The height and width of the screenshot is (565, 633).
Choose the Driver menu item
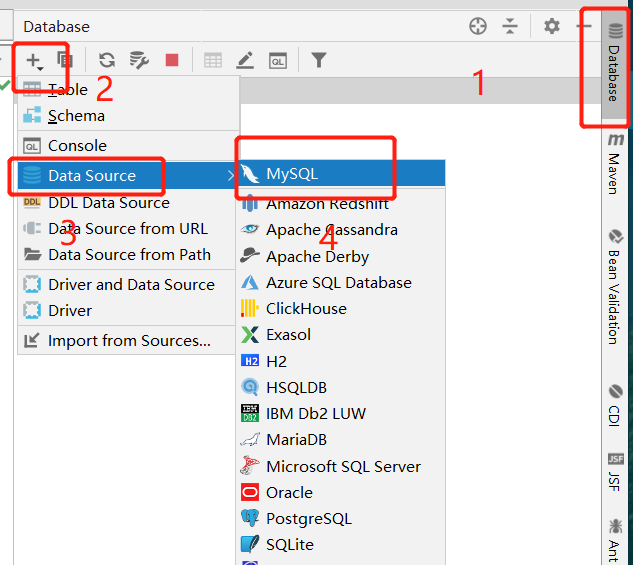(127, 311)
